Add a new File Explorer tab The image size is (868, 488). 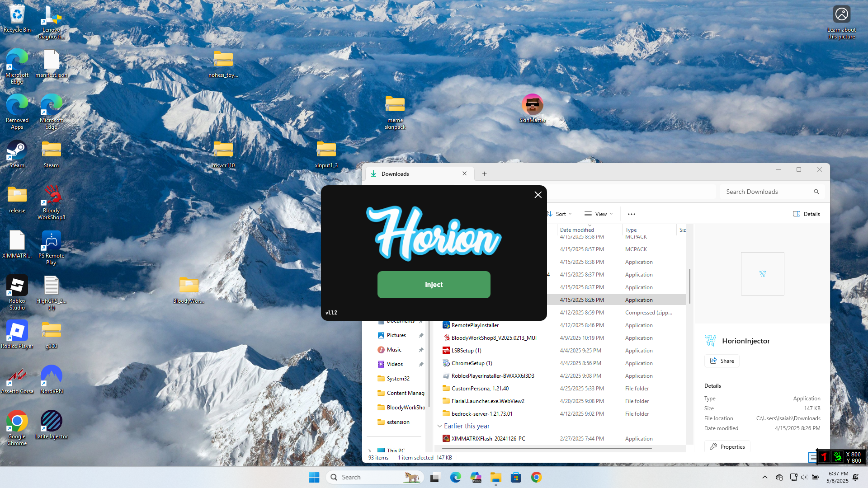(484, 174)
